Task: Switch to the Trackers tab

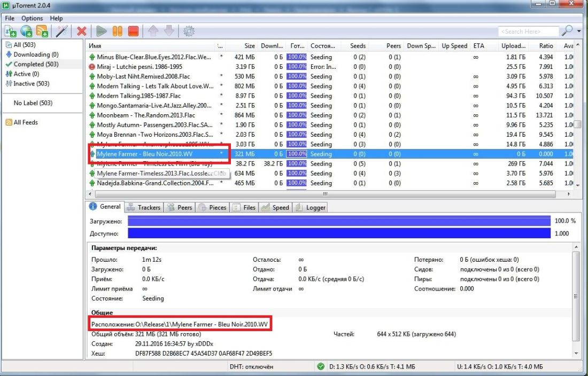Action: (144, 207)
